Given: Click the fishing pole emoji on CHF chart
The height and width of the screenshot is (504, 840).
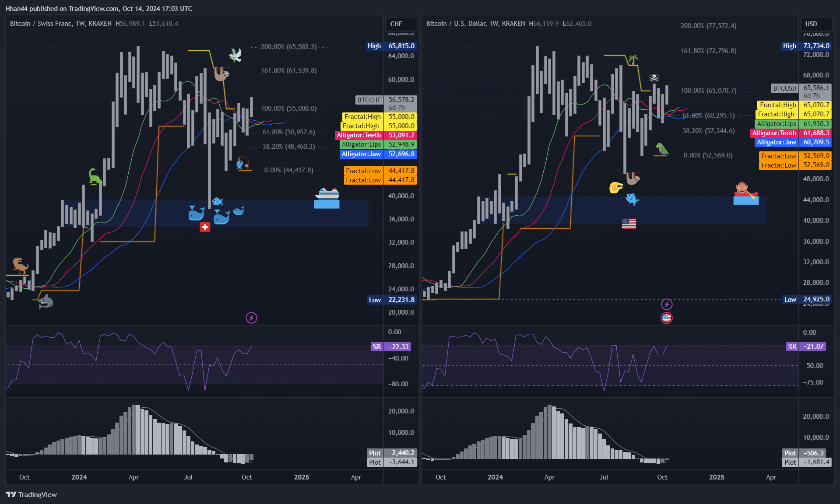Looking at the screenshot, I should [x=242, y=163].
